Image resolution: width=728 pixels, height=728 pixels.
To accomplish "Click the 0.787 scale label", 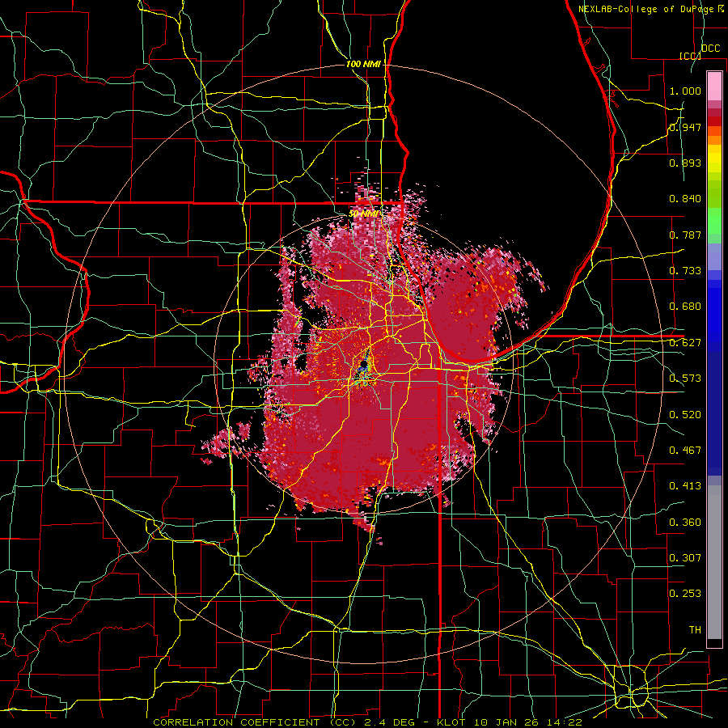I will pos(685,235).
